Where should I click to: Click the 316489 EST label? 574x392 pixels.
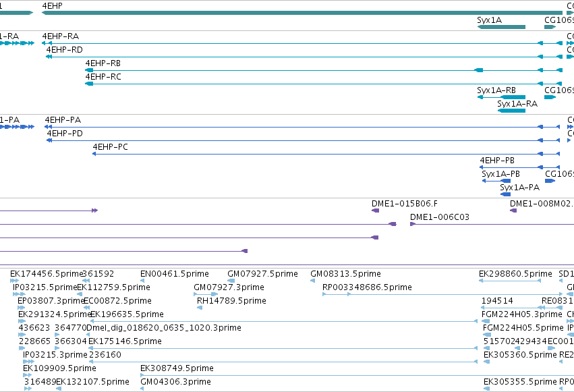click(x=40, y=382)
